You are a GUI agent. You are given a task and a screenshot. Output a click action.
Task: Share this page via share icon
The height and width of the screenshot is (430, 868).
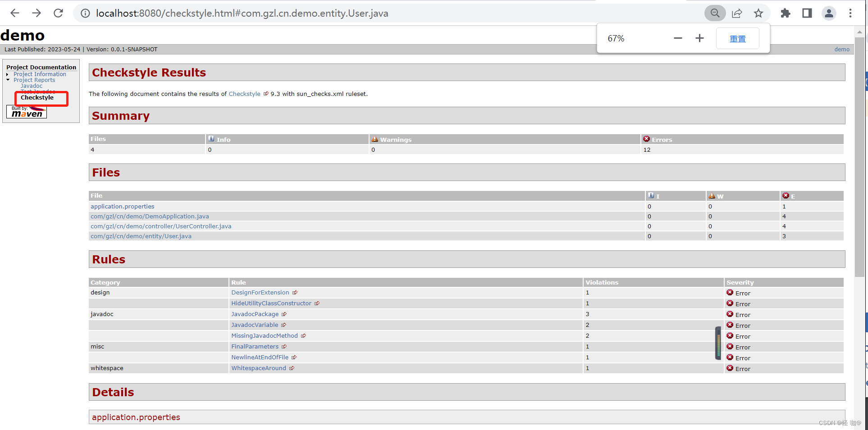pyautogui.click(x=737, y=13)
